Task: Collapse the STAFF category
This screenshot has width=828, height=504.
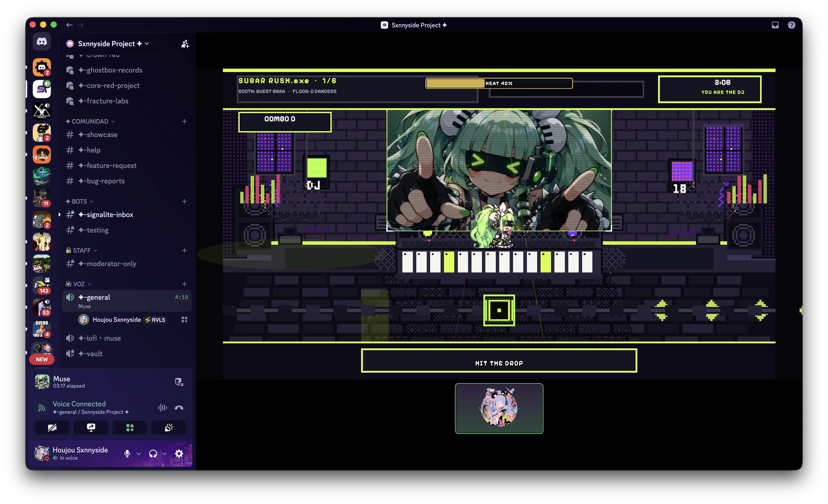Action: coord(82,250)
